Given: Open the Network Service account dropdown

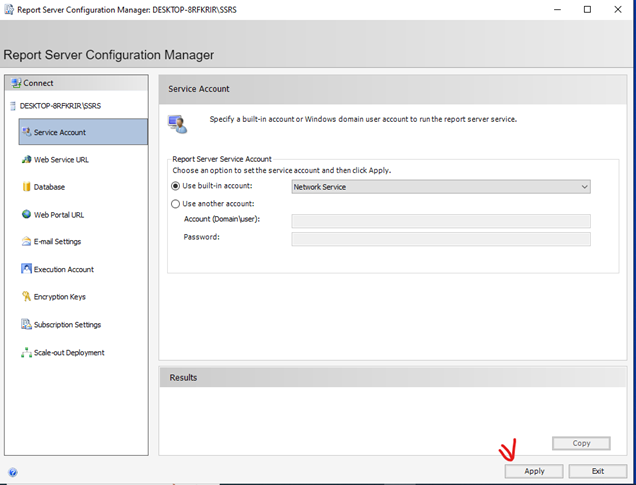Looking at the screenshot, I should pyautogui.click(x=441, y=187).
